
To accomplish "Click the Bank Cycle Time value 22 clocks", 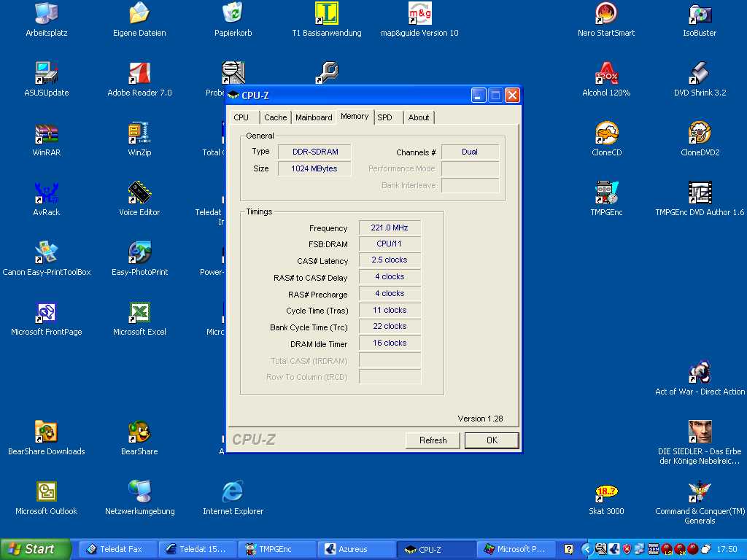I will tap(390, 326).
